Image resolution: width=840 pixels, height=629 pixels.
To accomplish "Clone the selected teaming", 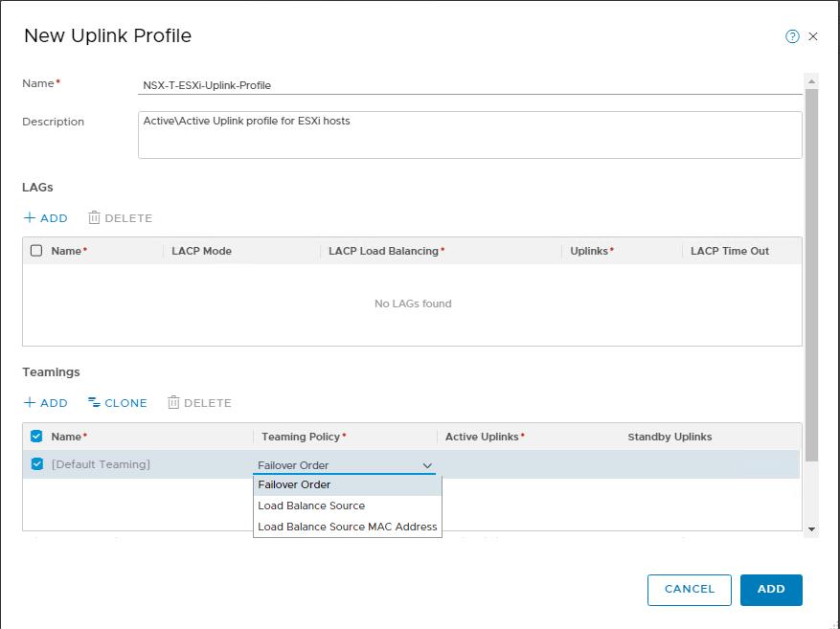I will pos(117,402).
